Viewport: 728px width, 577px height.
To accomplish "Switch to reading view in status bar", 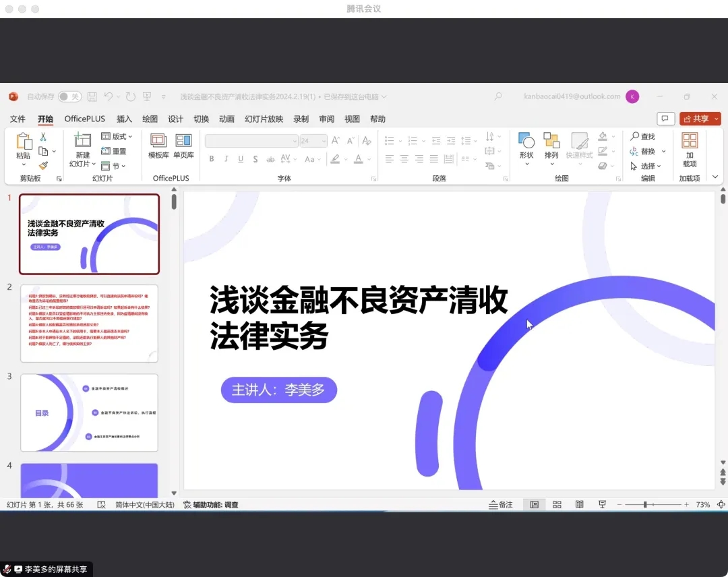I will 579,504.
